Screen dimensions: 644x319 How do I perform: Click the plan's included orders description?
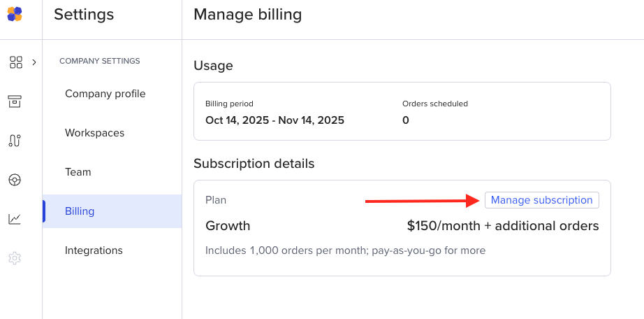click(x=345, y=250)
